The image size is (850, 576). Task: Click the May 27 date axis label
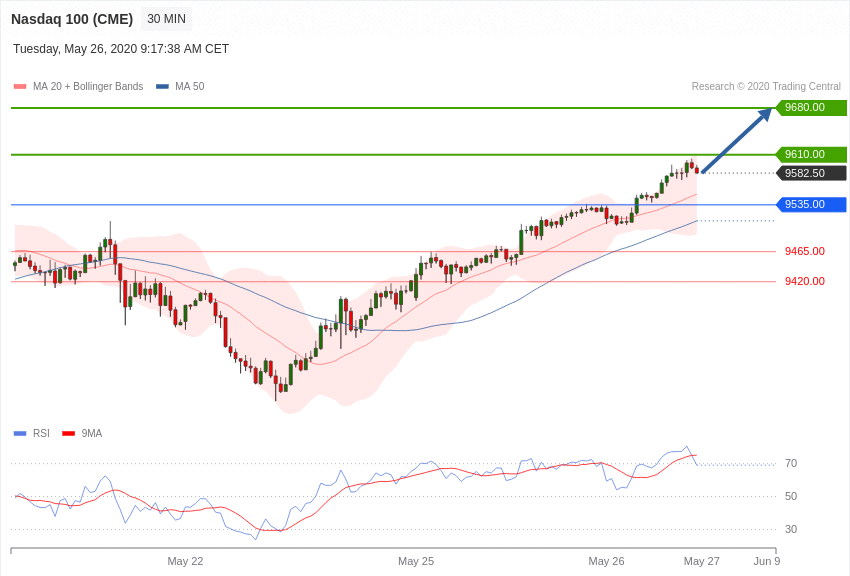coord(701,561)
